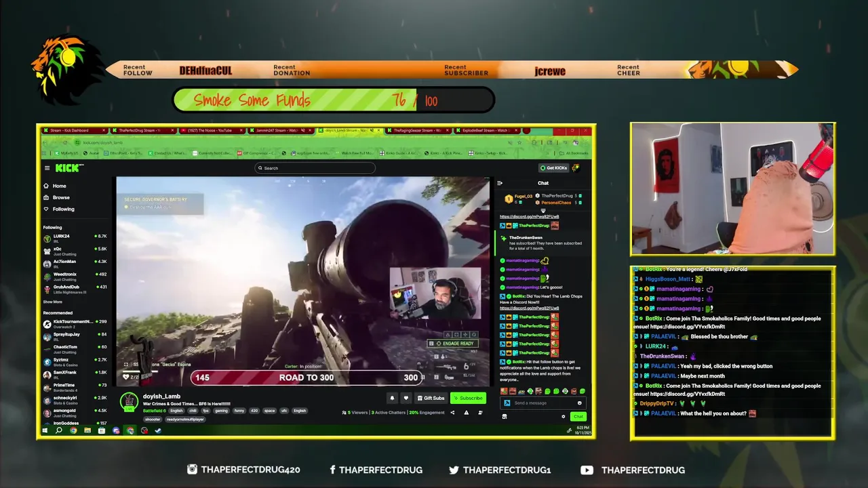The image size is (868, 488).
Task: Open Browse in Kick sidebar
Action: click(x=56, y=197)
